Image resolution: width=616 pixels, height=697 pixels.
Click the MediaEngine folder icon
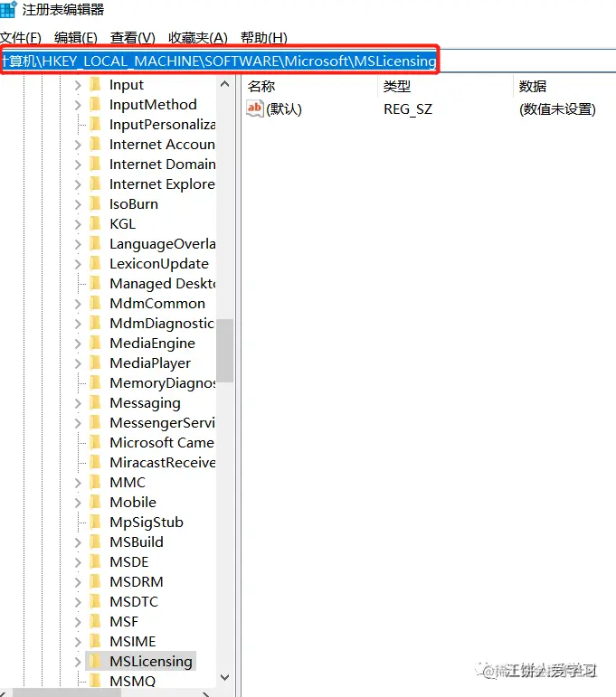tap(95, 344)
